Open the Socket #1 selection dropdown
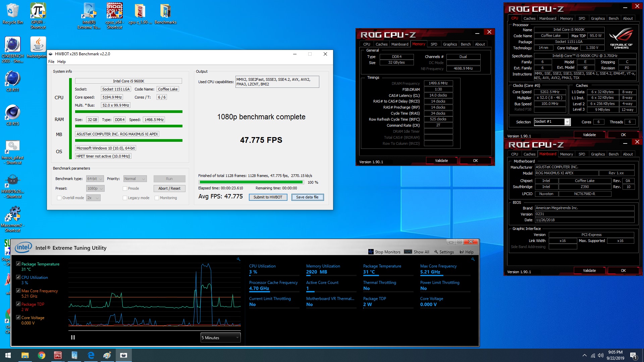644x362 pixels. point(552,122)
